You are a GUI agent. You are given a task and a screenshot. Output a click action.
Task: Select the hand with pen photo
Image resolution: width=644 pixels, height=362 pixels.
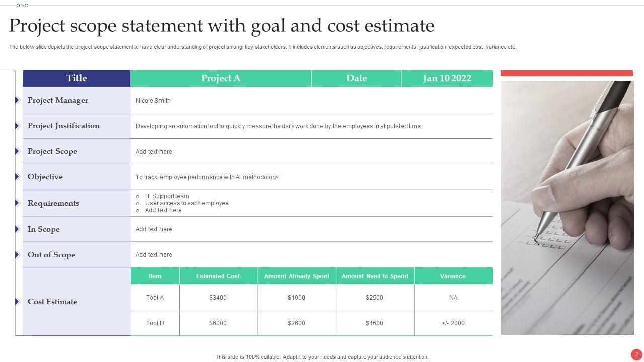(567, 208)
